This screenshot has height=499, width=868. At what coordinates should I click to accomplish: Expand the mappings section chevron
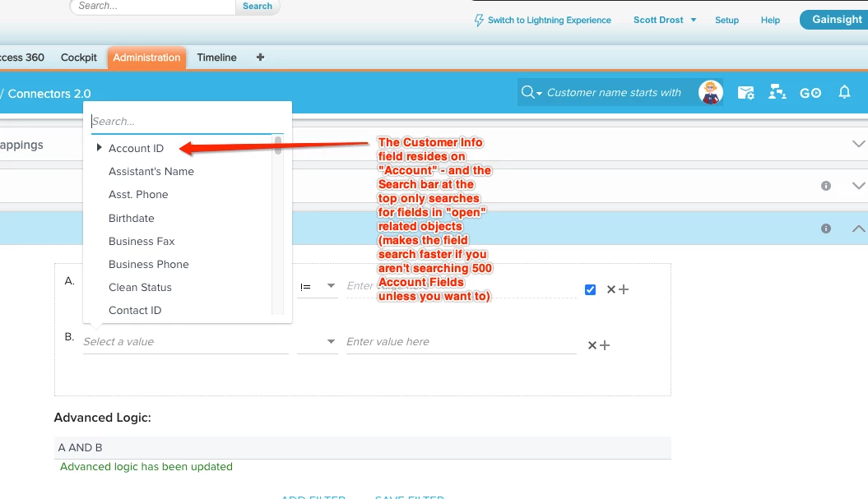tap(858, 144)
